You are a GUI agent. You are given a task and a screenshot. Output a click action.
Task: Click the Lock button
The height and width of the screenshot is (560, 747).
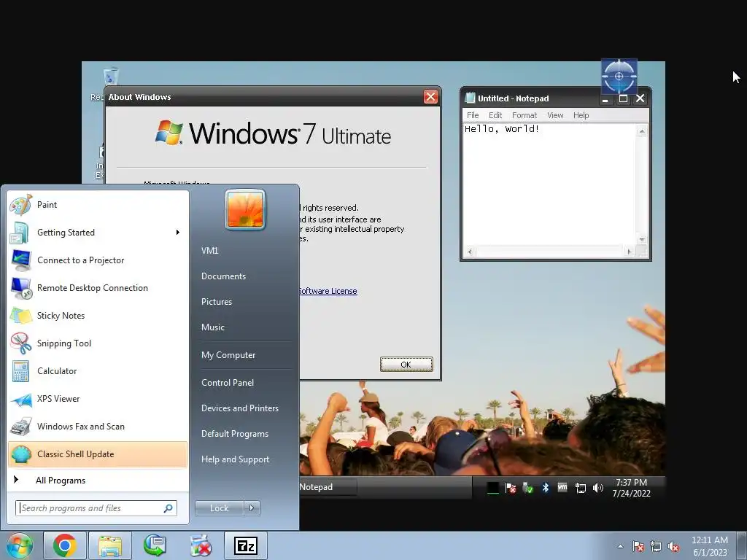[220, 508]
